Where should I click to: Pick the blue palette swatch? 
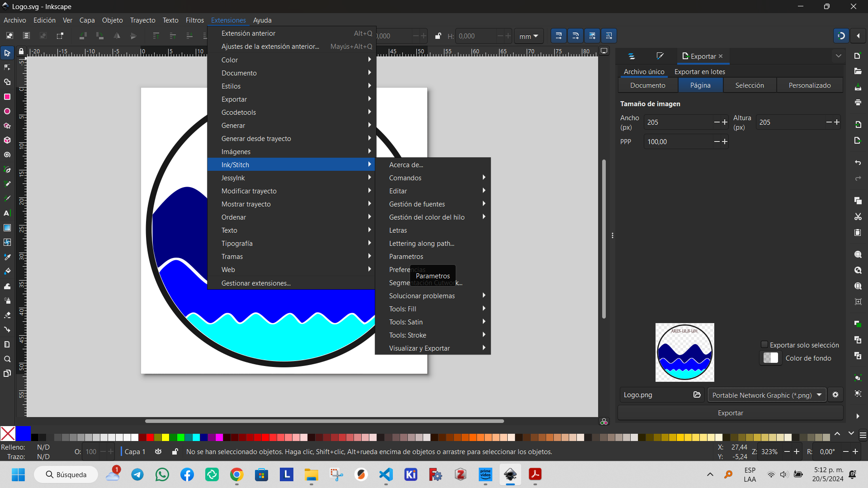tap(24, 433)
